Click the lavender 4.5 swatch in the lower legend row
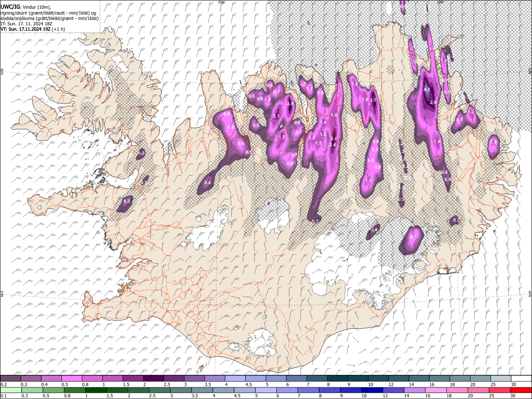This screenshot has width=532, height=399. 244,390
